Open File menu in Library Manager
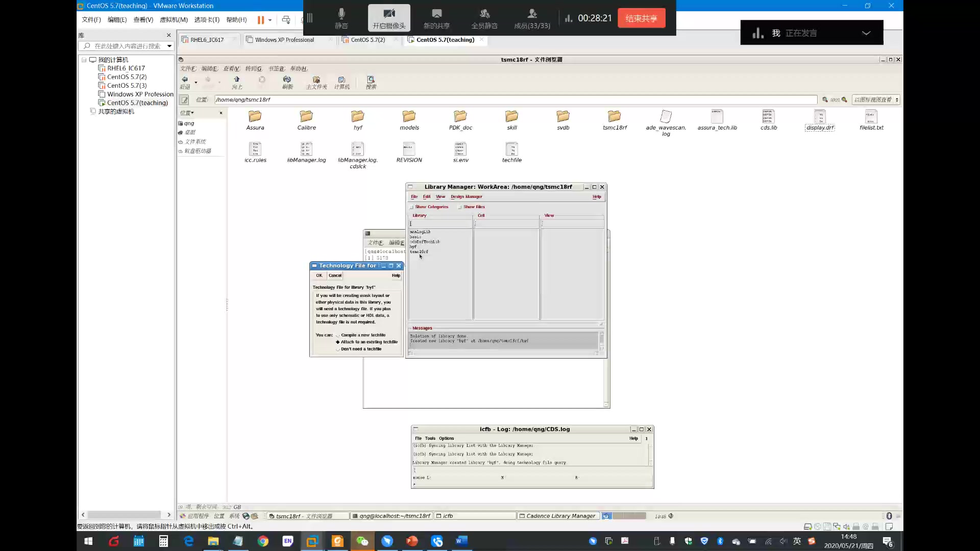The width and height of the screenshot is (980, 551). [x=414, y=197]
